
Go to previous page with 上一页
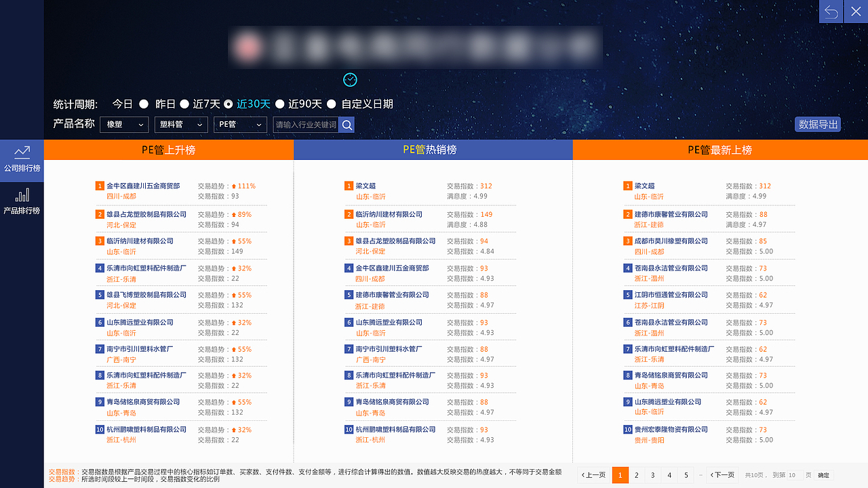pyautogui.click(x=593, y=475)
